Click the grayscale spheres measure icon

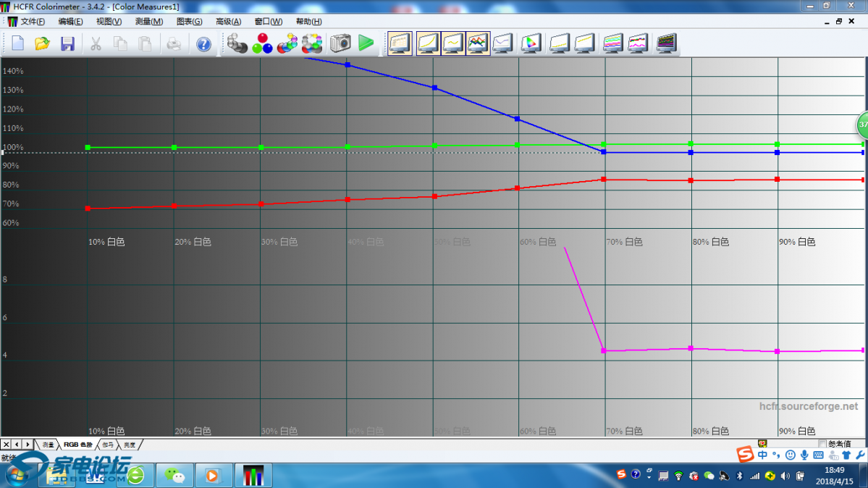coord(237,43)
